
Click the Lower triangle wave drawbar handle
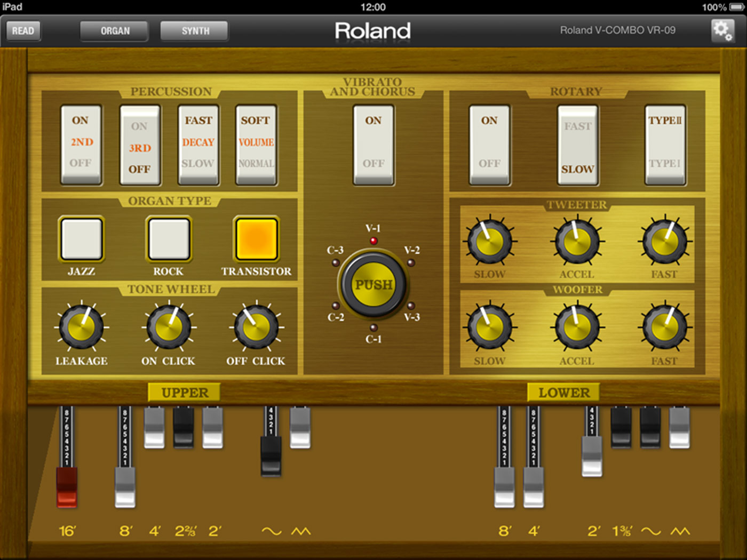coord(679,428)
